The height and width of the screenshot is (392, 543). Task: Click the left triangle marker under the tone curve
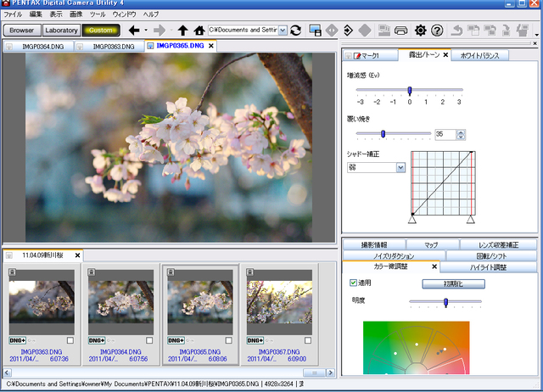[x=412, y=220]
